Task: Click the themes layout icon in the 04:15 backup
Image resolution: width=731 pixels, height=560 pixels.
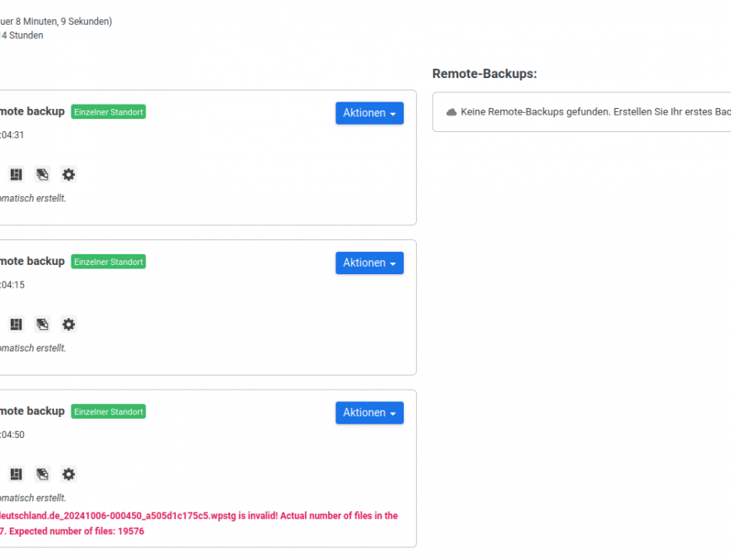Action: (x=16, y=324)
